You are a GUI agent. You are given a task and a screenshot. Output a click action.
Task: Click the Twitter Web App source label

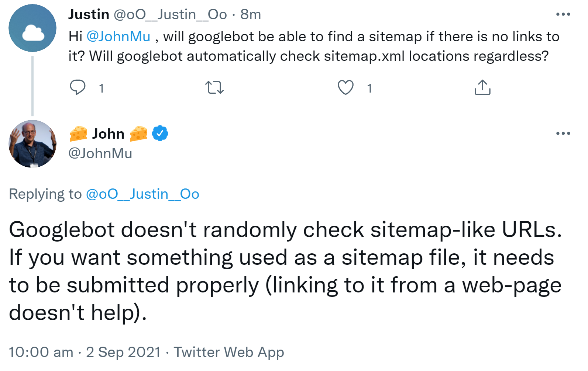coord(229,352)
